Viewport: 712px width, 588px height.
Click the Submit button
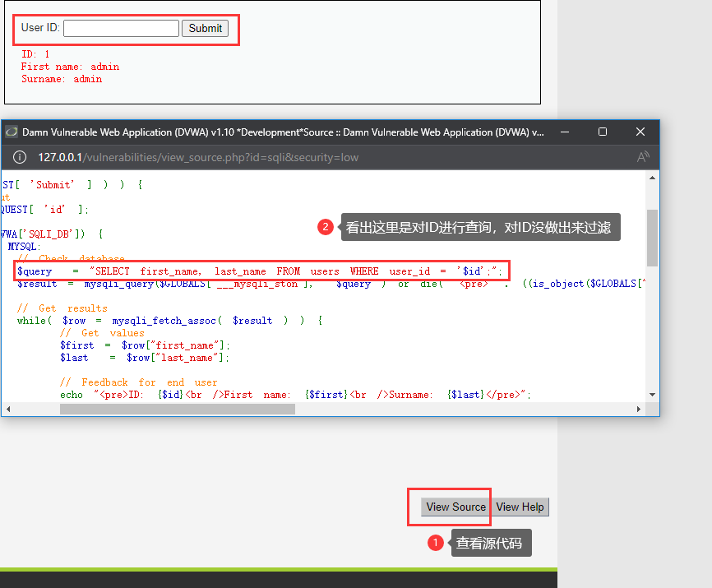tap(206, 28)
